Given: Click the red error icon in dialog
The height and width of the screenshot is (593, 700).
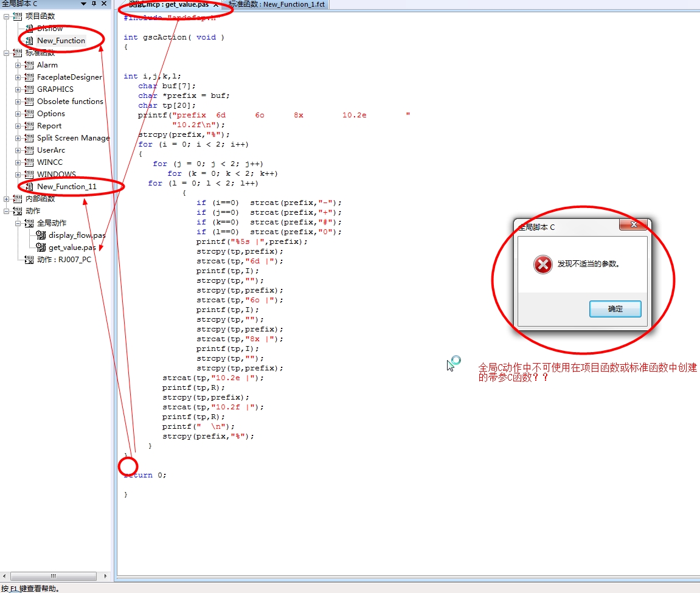Looking at the screenshot, I should click(543, 265).
